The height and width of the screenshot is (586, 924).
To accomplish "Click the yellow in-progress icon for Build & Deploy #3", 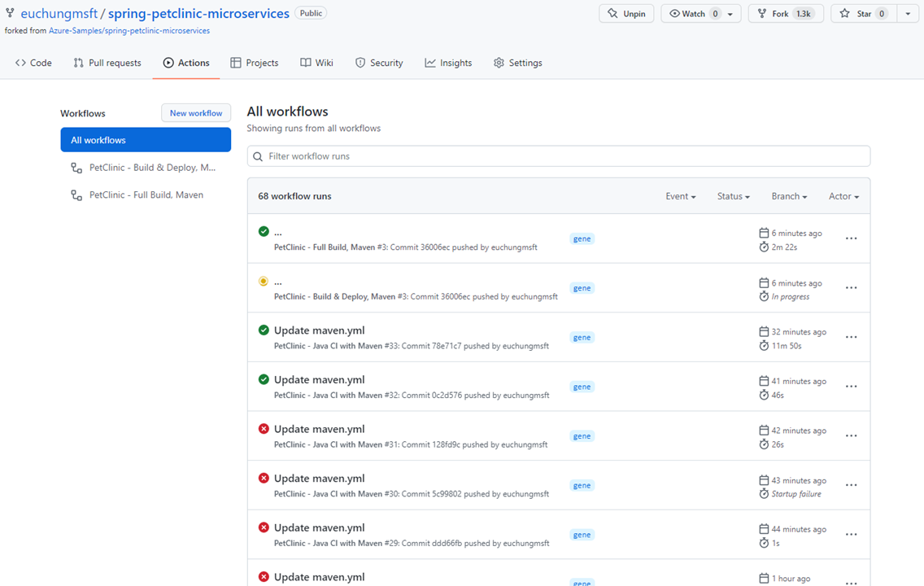I will (264, 282).
